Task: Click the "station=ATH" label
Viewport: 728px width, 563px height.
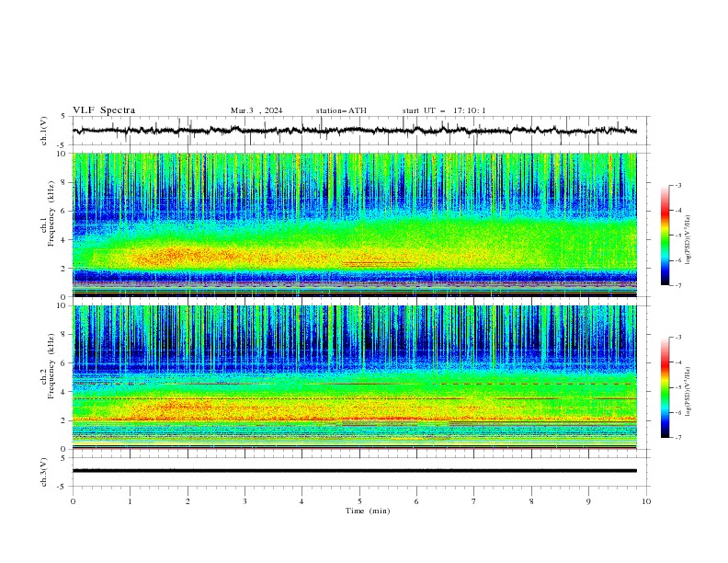Action: click(341, 110)
